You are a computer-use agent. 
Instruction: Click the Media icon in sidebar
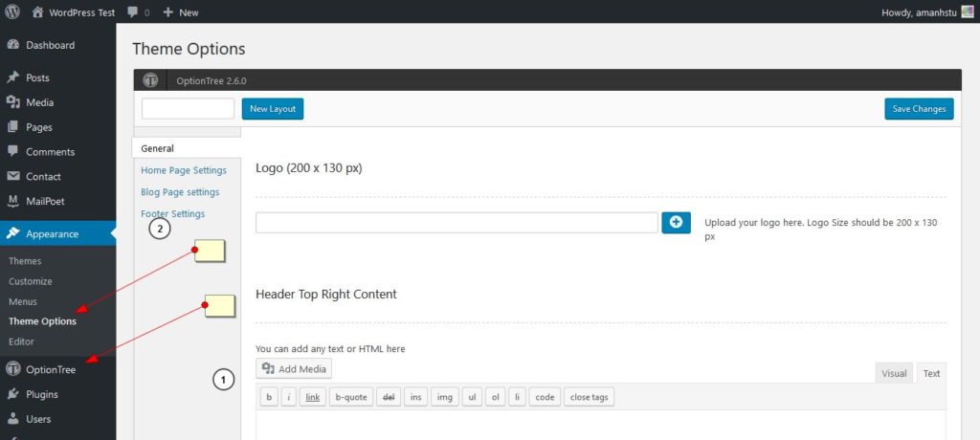click(13, 102)
